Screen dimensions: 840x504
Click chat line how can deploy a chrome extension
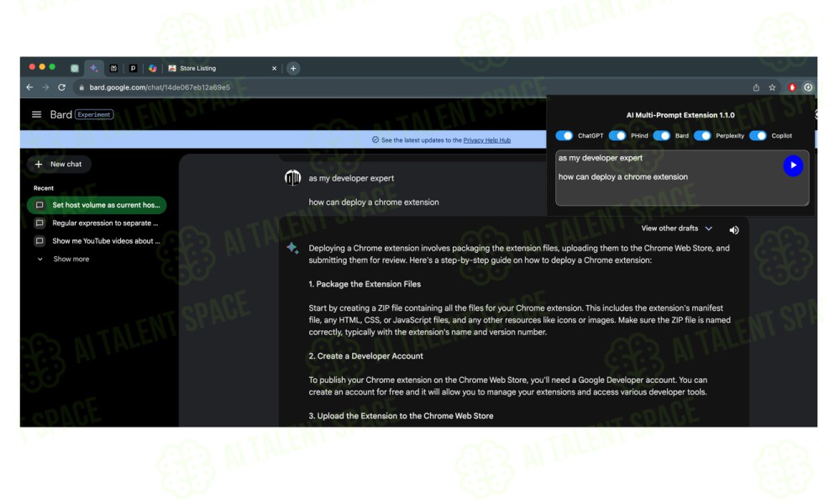374,202
